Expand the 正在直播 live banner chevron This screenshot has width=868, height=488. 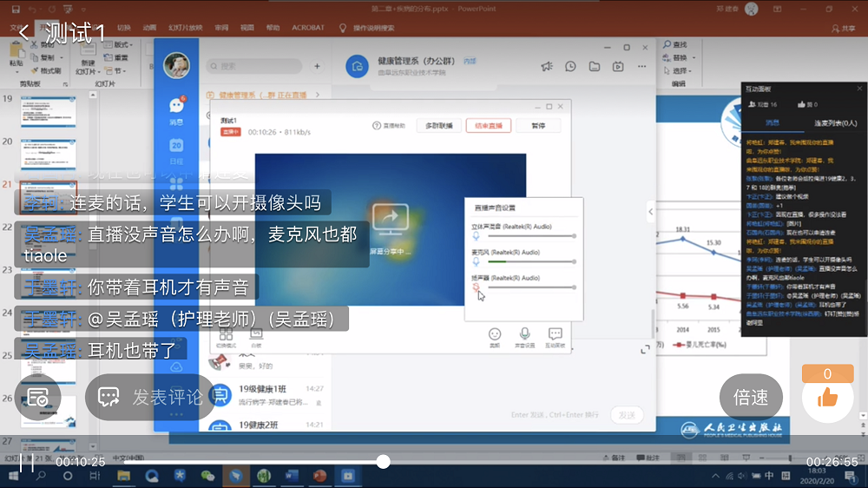point(318,95)
